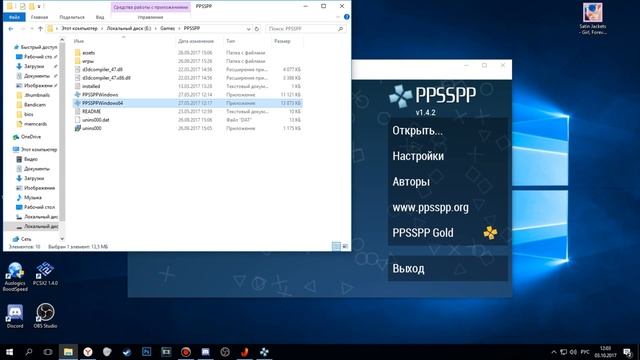
Task: Go back with the Explorer back arrow
Action: [x=11, y=29]
